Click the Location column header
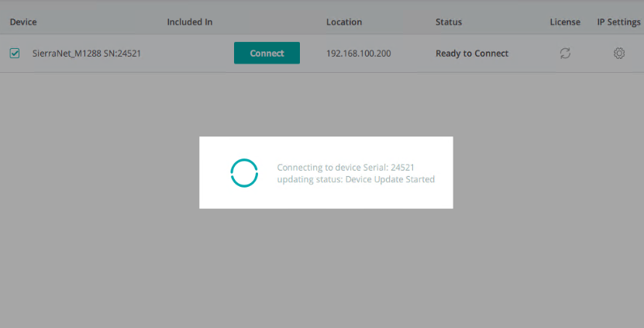The height and width of the screenshot is (328, 644). [x=344, y=22]
